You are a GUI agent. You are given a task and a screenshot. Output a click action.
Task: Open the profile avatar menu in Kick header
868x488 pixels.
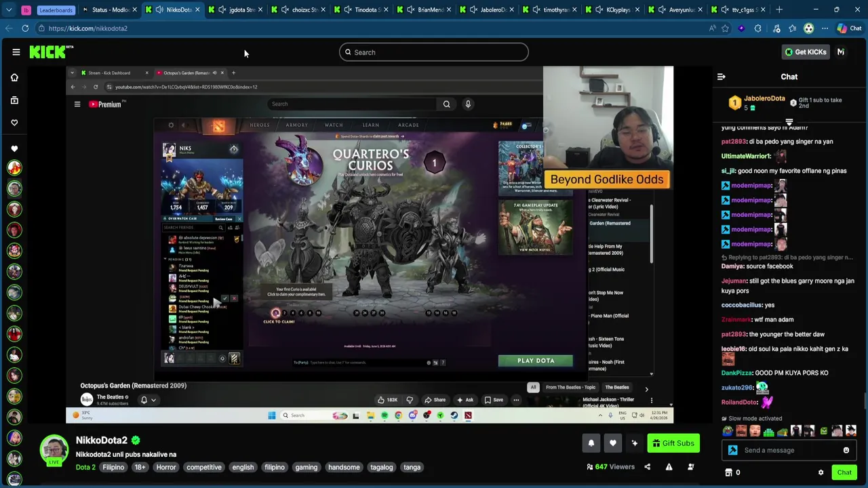tap(841, 52)
